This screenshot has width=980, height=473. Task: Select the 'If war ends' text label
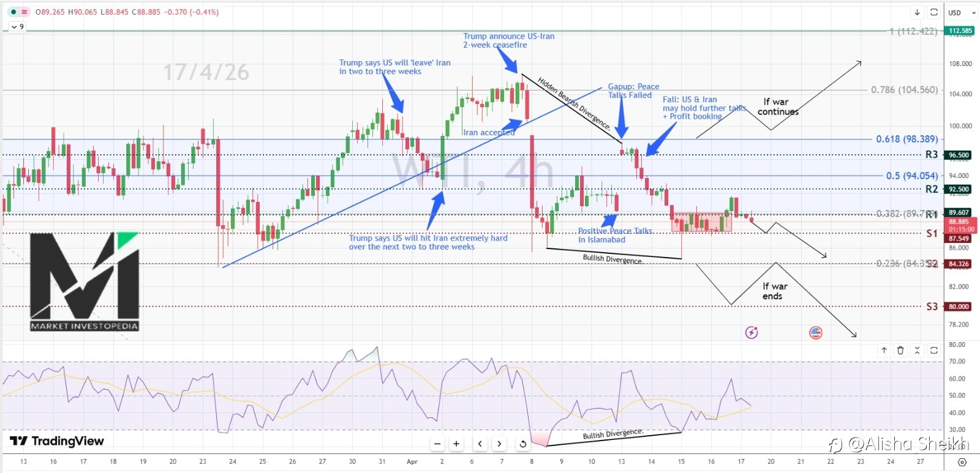point(775,291)
